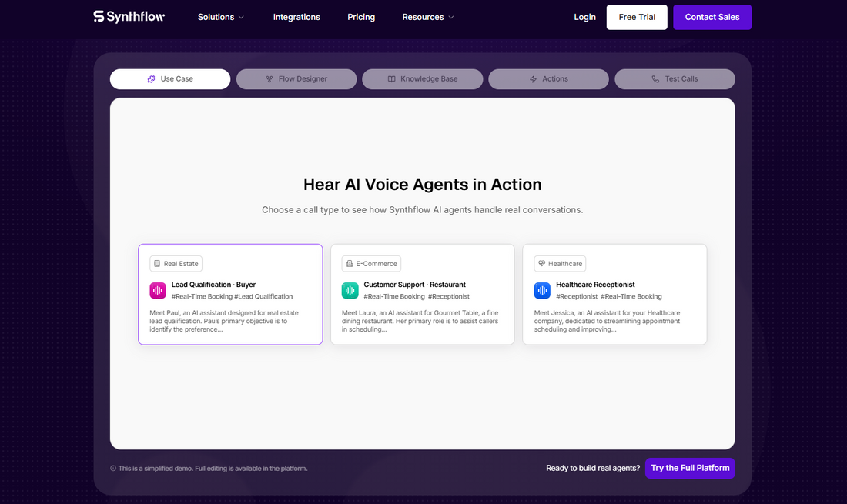Viewport: 847px width, 504px height.
Task: Select the Customer Support Restaurant call type
Action: tap(423, 295)
